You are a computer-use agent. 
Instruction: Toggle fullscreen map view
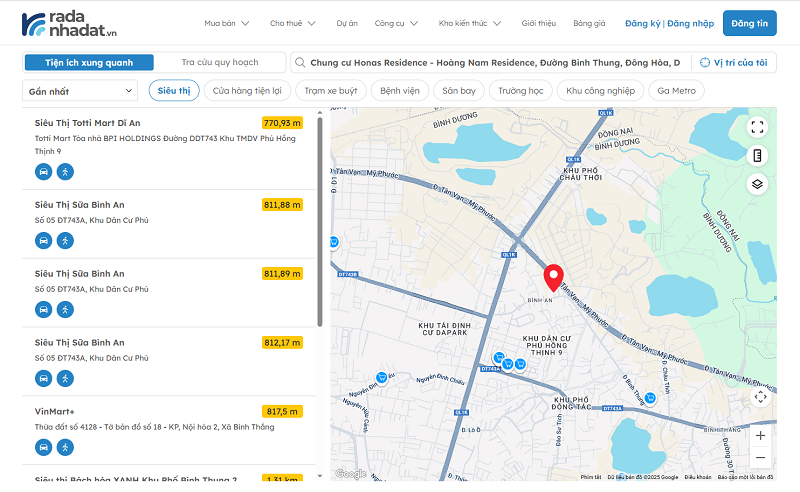click(757, 127)
